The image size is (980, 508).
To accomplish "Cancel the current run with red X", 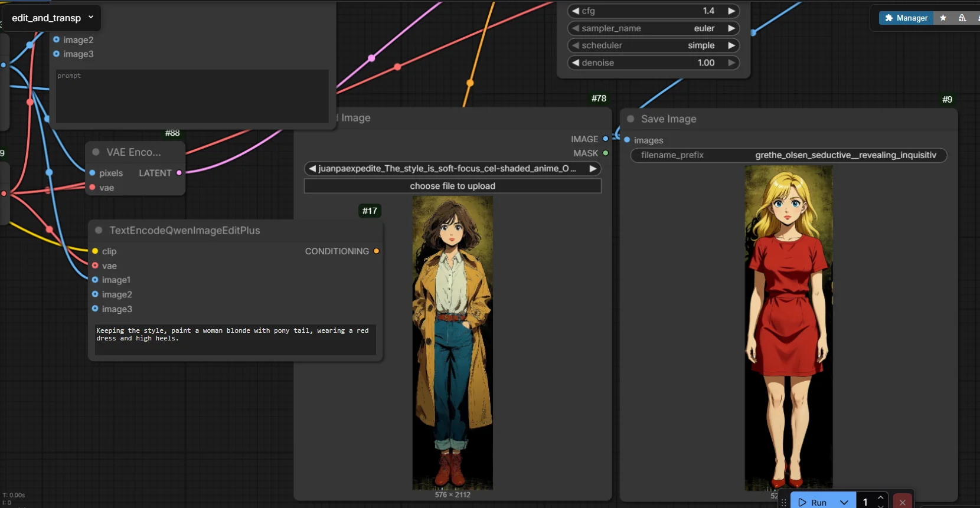I will point(902,502).
